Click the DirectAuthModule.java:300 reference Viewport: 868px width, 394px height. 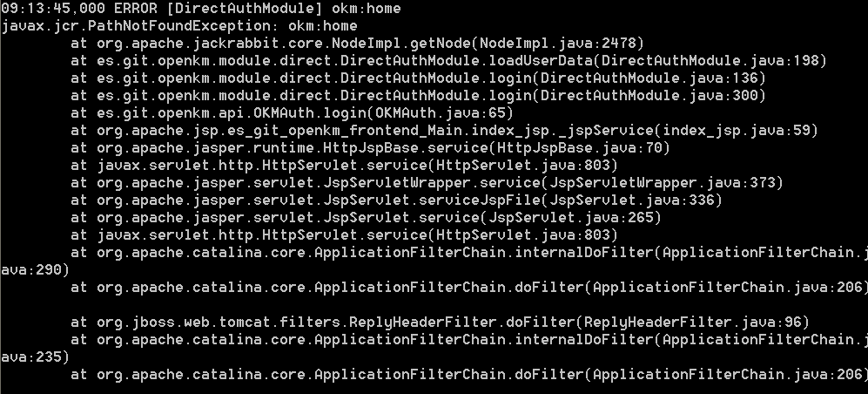pyautogui.click(x=649, y=95)
